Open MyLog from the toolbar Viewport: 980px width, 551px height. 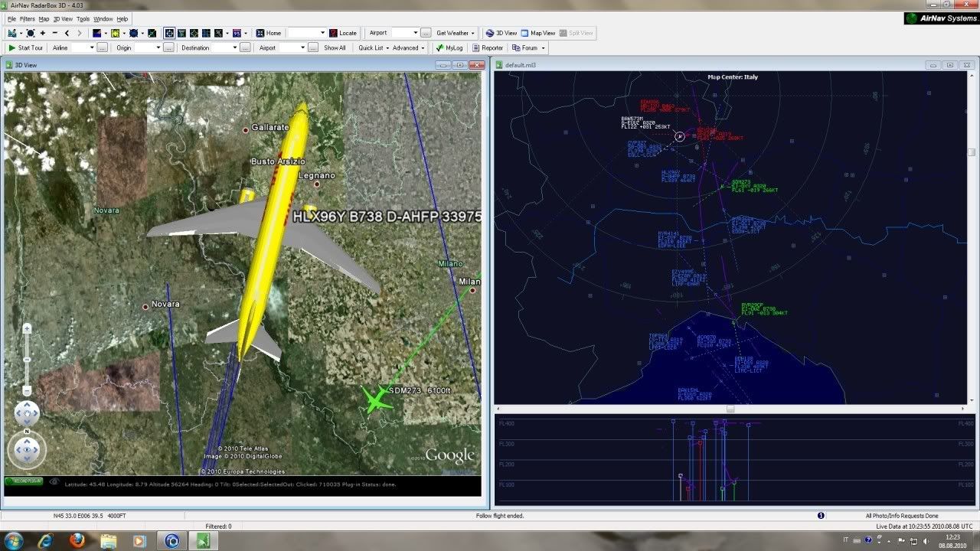point(450,47)
